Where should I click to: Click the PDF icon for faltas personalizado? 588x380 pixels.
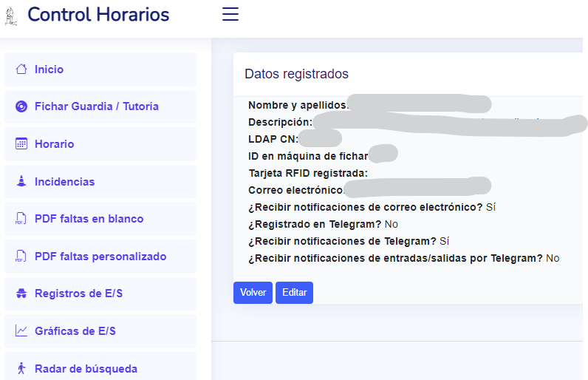click(x=21, y=256)
